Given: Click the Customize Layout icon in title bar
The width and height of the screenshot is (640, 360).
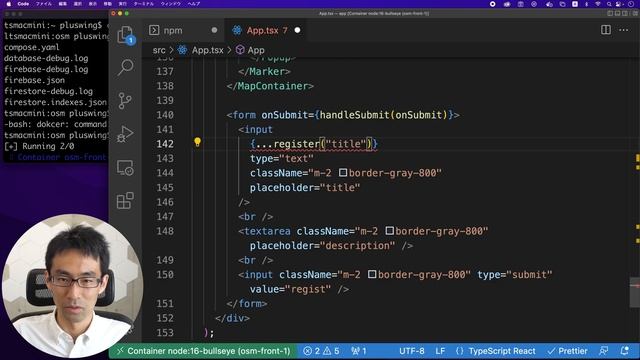Looking at the screenshot, I should [635, 13].
